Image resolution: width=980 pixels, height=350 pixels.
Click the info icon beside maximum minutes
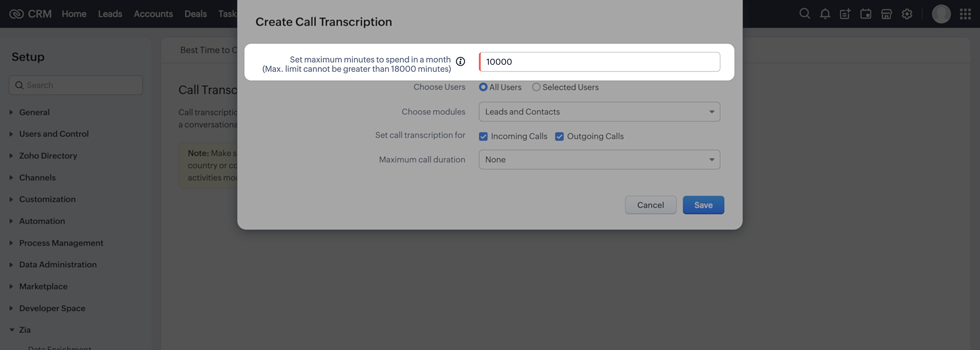[461, 61]
